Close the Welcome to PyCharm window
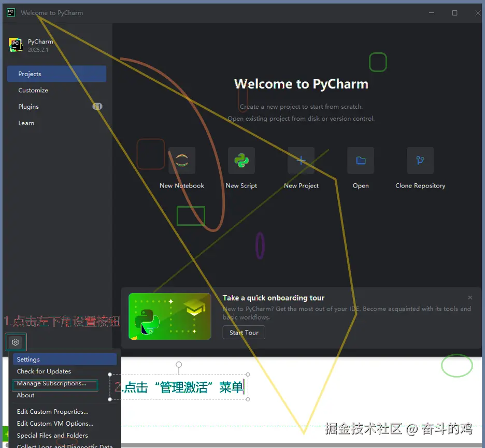 478,12
